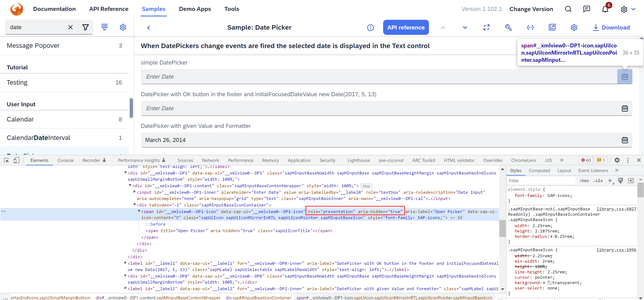Open the Demo Apps menu

click(x=195, y=9)
